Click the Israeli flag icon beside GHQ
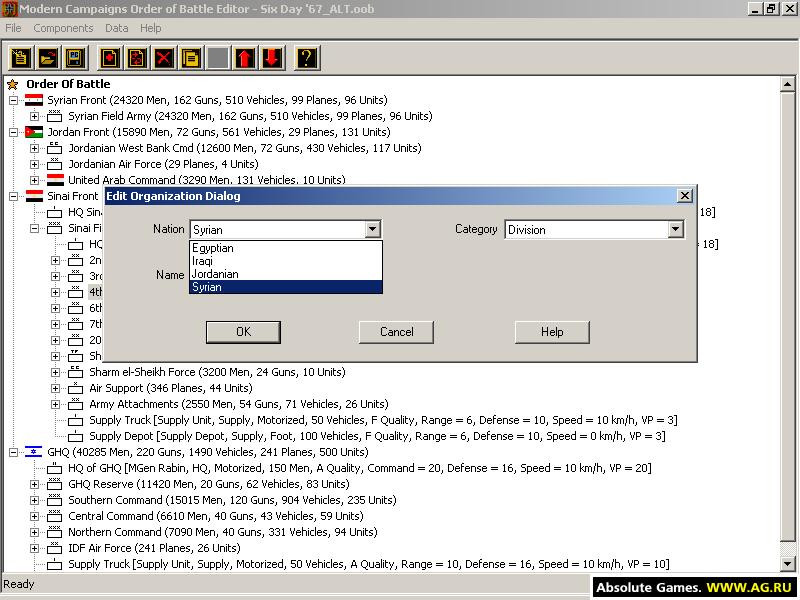The width and height of the screenshot is (800, 600). point(34,452)
